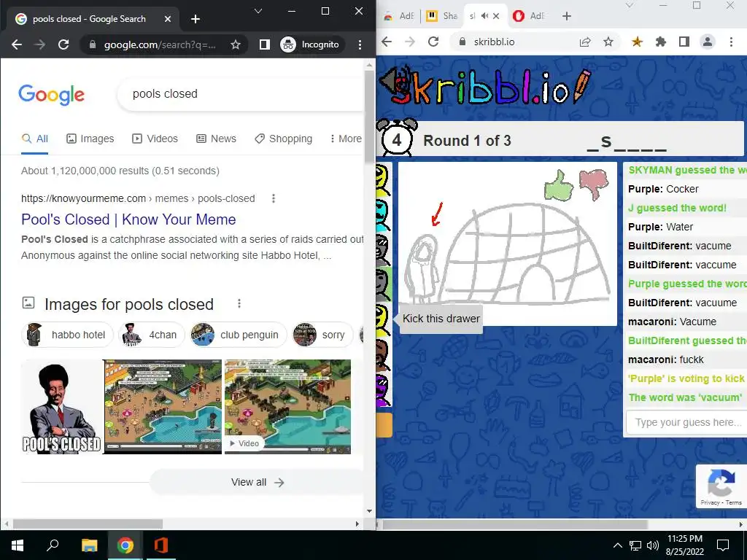
Task: Click the Office taskbar icon
Action: (x=161, y=545)
